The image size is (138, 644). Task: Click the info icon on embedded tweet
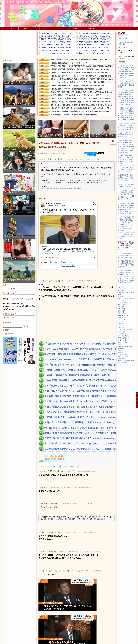pos(94,258)
